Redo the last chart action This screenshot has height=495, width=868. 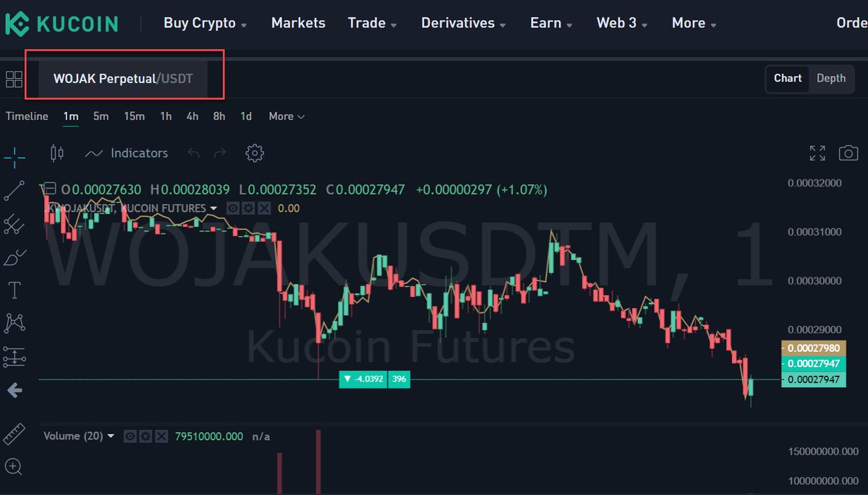point(220,153)
